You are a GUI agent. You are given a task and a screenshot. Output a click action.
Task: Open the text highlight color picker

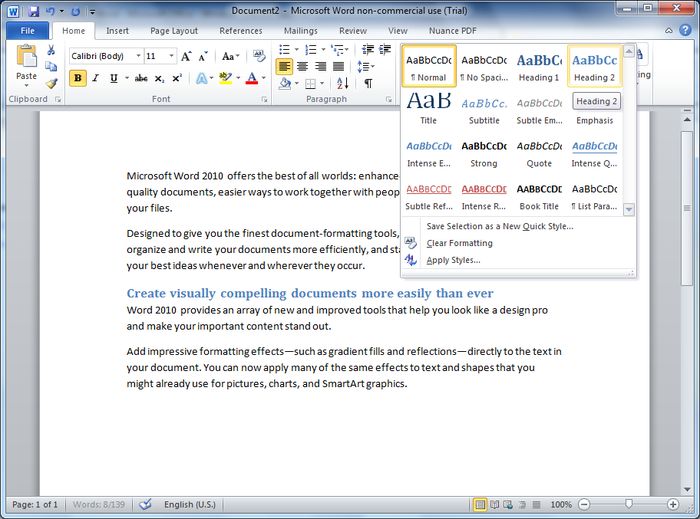pos(238,79)
